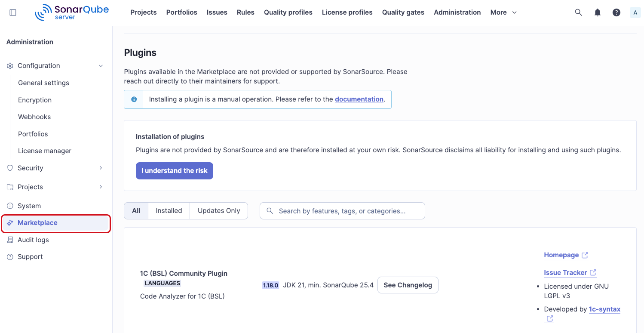Expand the Security section chevron
The width and height of the screenshot is (644, 333).
(101, 168)
